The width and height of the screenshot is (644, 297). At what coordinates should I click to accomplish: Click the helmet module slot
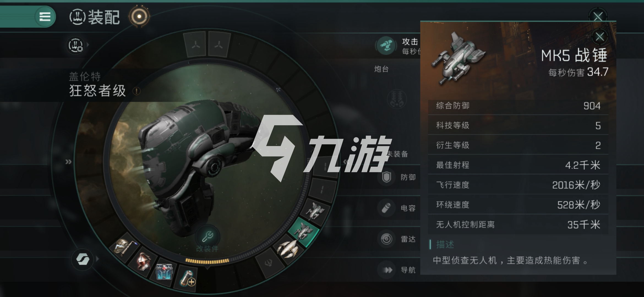coord(143,262)
